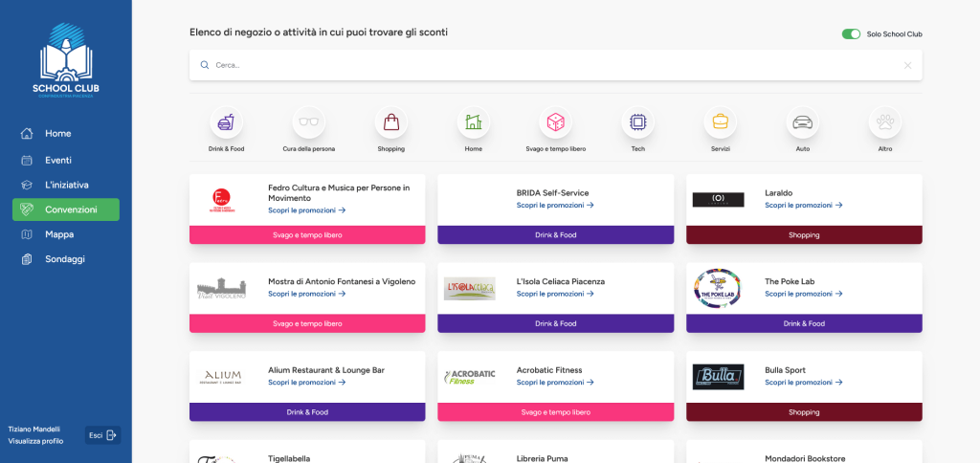The image size is (980, 463).
Task: Clear the search field with X icon
Action: [x=907, y=65]
